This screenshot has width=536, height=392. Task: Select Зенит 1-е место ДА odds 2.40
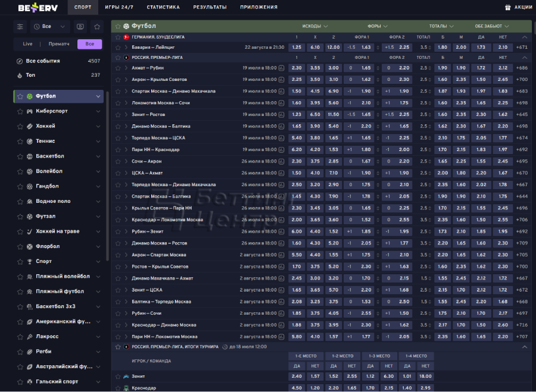click(x=297, y=377)
